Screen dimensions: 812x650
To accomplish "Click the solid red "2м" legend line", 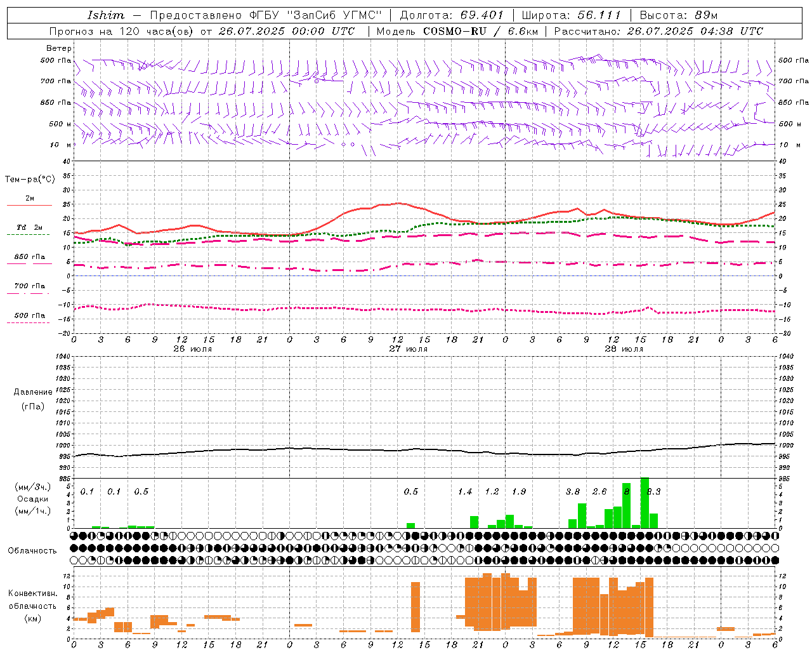I will coord(29,205).
